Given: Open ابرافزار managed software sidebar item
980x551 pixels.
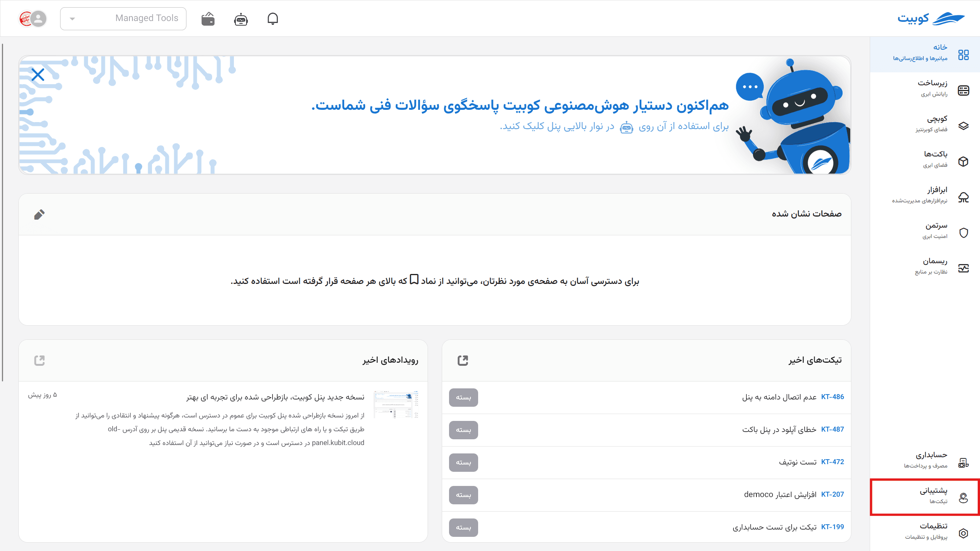Looking at the screenshot, I should [925, 197].
